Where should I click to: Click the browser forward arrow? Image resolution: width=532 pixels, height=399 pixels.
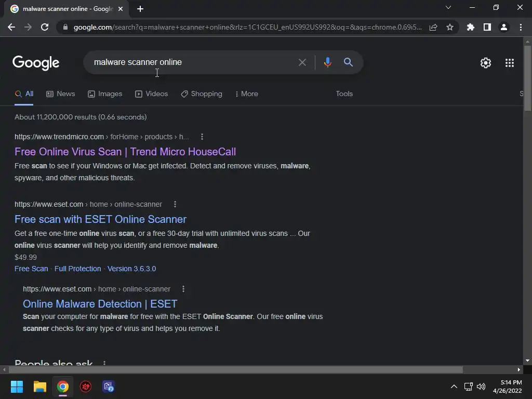[28, 27]
